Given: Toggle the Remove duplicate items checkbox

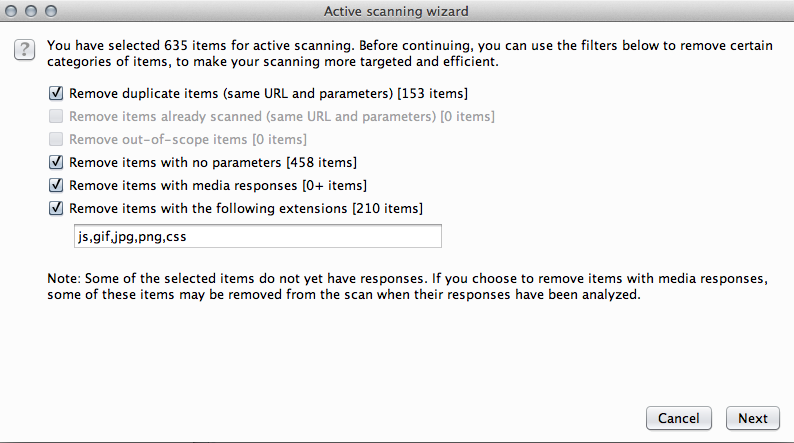Looking at the screenshot, I should (56, 93).
